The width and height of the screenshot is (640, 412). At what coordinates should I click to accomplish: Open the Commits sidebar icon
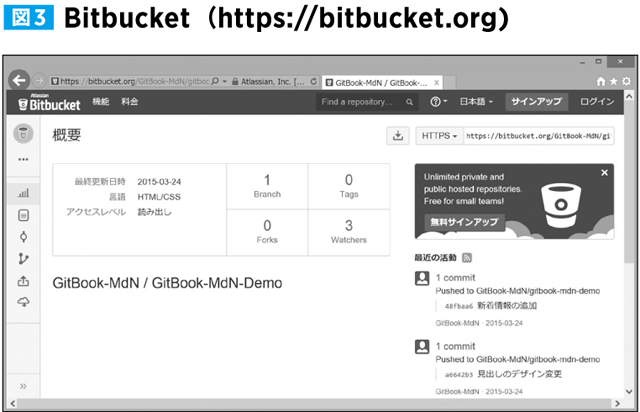[23, 237]
